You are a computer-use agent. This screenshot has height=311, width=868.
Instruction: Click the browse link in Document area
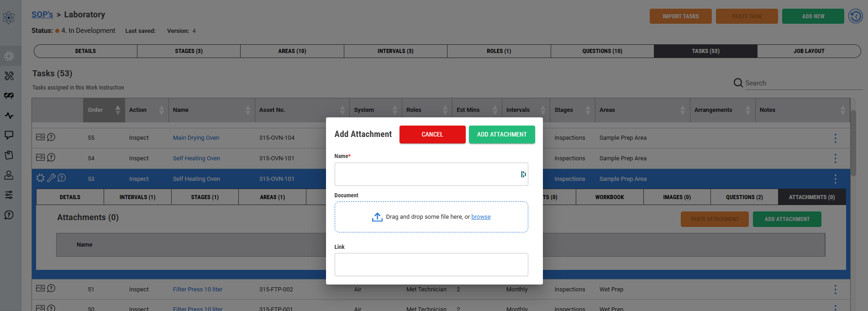(x=481, y=217)
